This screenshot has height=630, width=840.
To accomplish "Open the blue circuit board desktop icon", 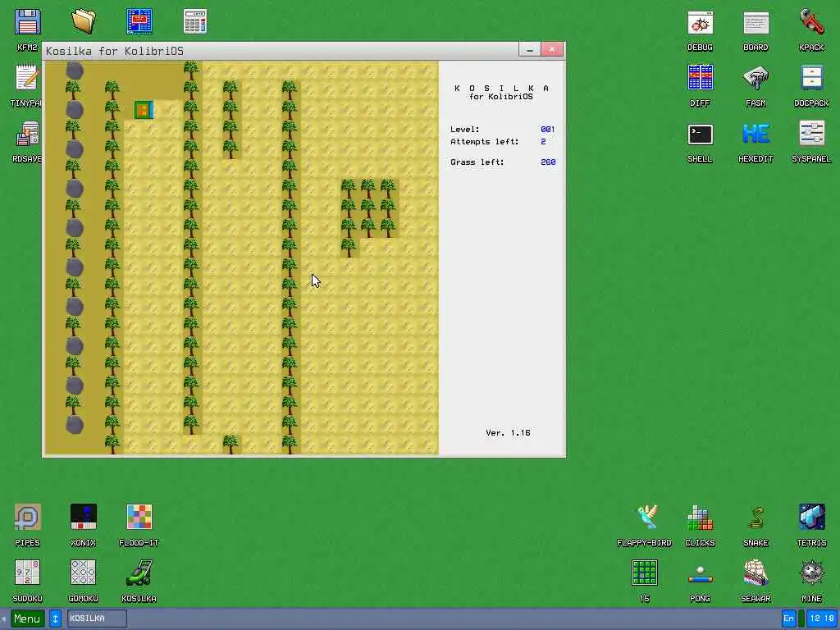I will tap(139, 22).
